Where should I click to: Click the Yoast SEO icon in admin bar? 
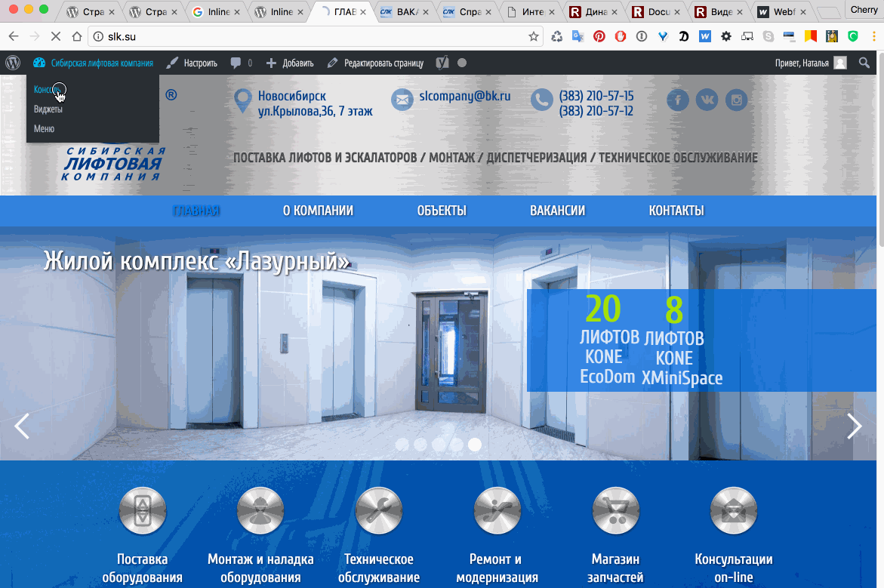click(x=442, y=63)
